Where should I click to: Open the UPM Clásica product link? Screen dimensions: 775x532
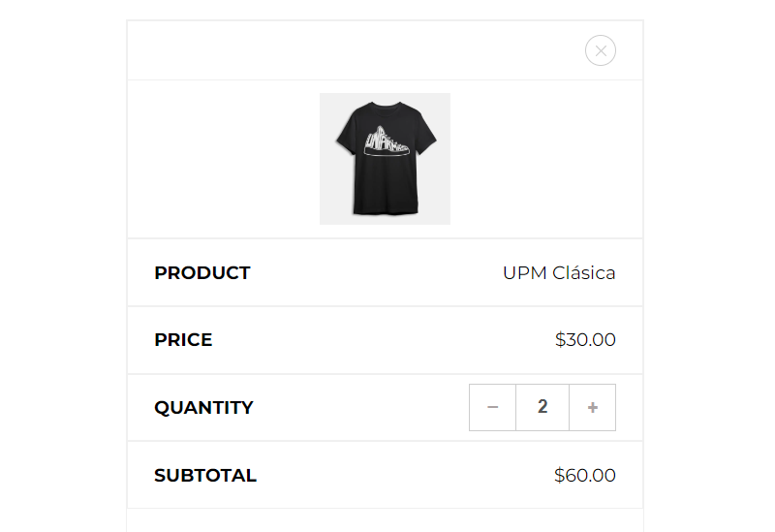pos(559,273)
